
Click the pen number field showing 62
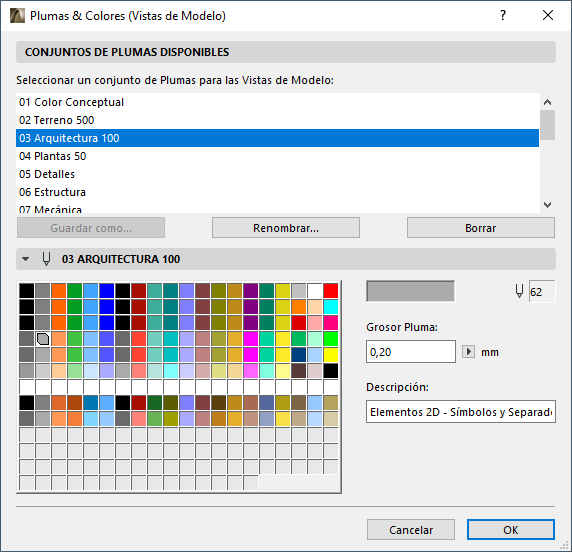542,292
